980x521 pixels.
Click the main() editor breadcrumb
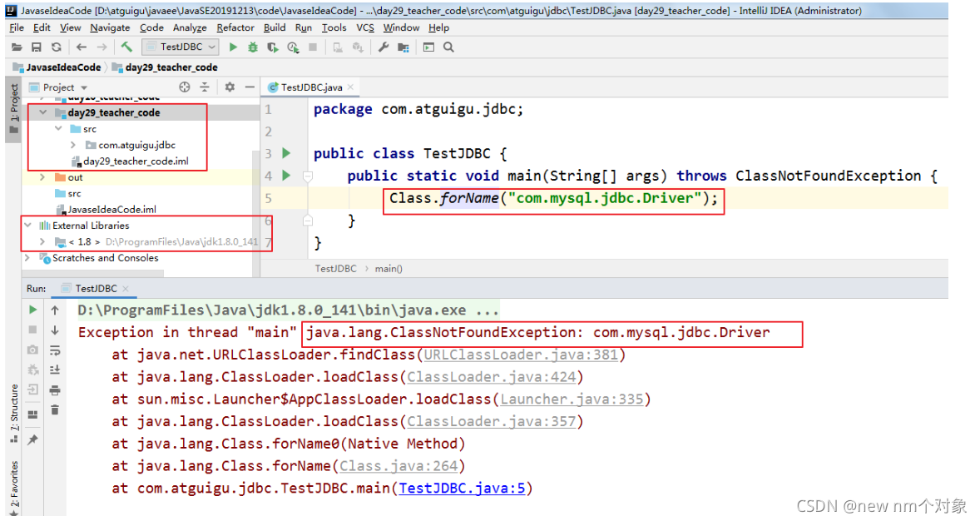click(x=389, y=269)
